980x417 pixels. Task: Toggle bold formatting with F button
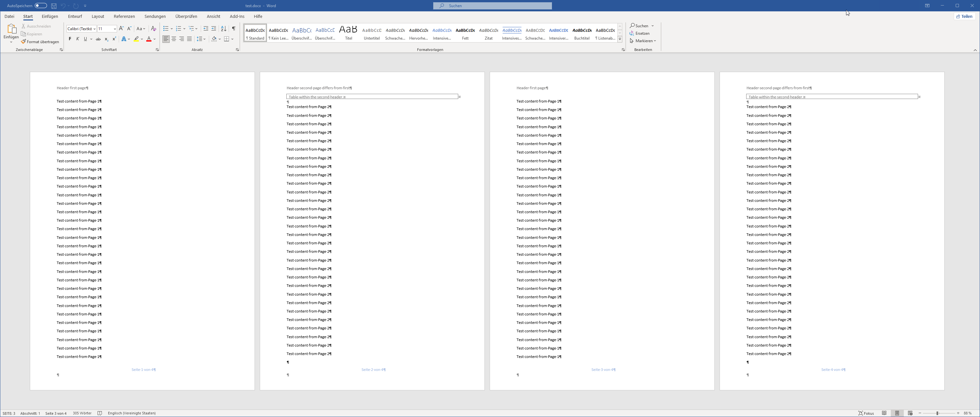70,39
